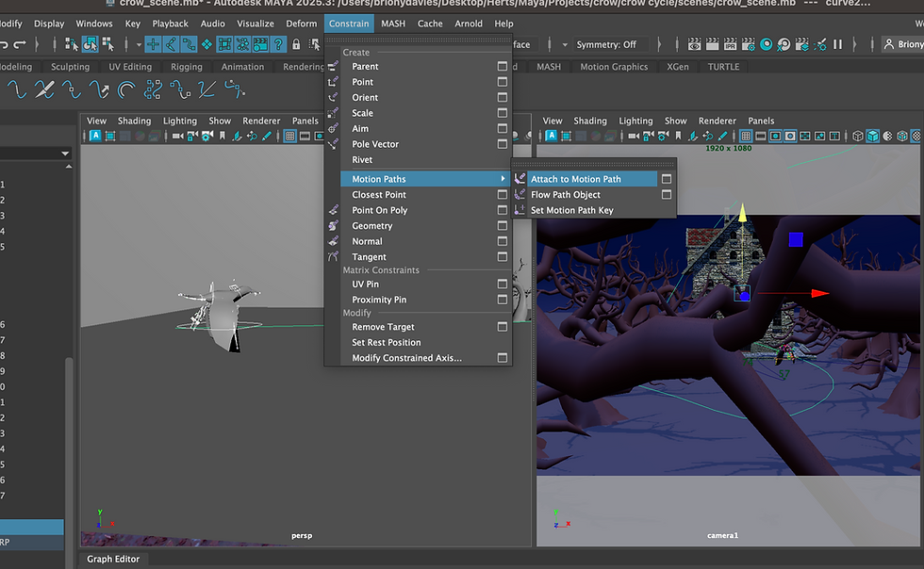Switch to the Rigging shelf tab
Screen dimensions: 924x569
tap(186, 67)
